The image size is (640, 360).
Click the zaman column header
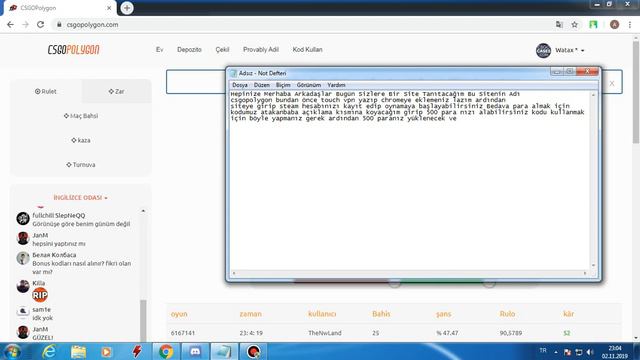click(x=251, y=314)
